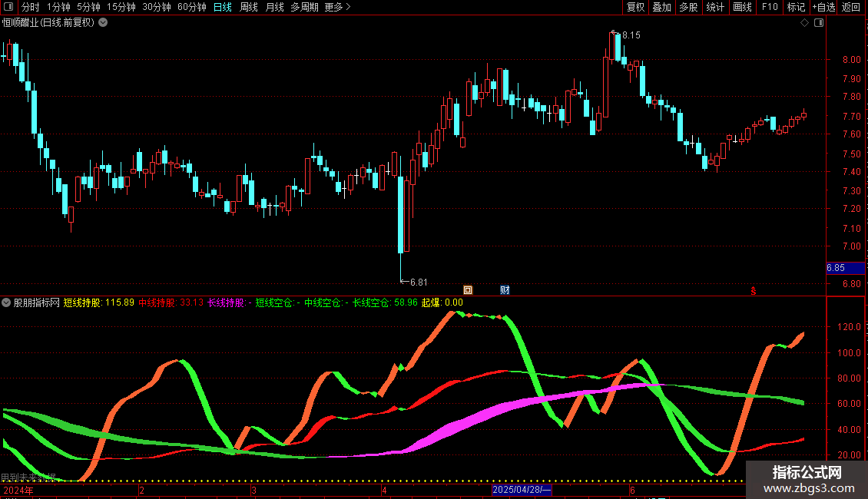Image resolution: width=868 pixels, height=499 pixels.
Task: Click the 统计 statistics button
Action: tap(715, 7)
